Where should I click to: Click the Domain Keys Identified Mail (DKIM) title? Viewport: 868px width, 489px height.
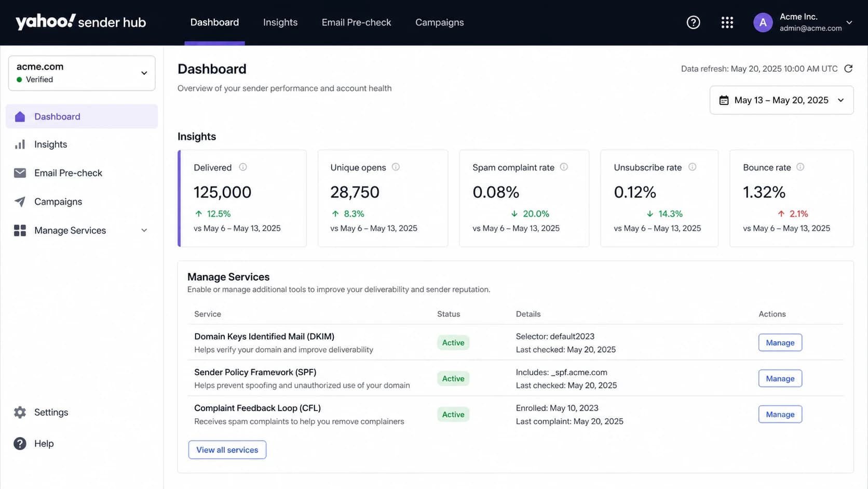(x=264, y=336)
